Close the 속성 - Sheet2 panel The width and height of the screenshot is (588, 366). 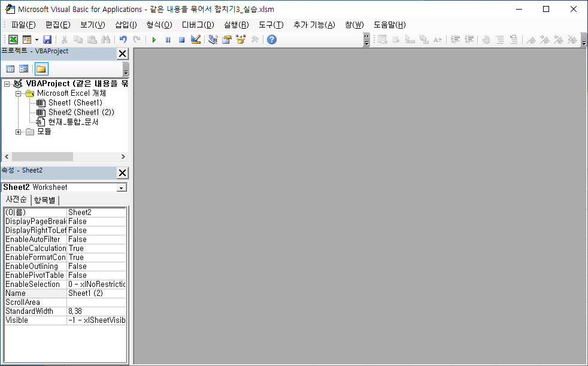tap(122, 173)
